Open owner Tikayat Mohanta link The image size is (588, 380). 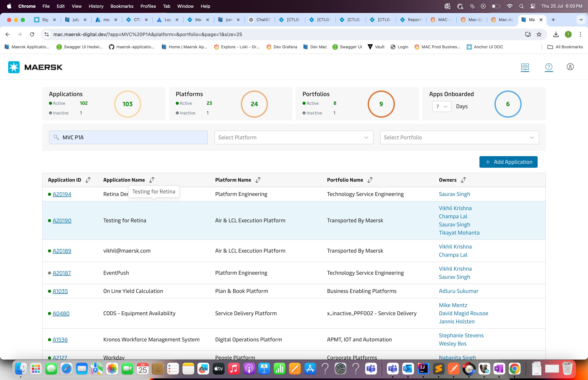tap(459, 233)
